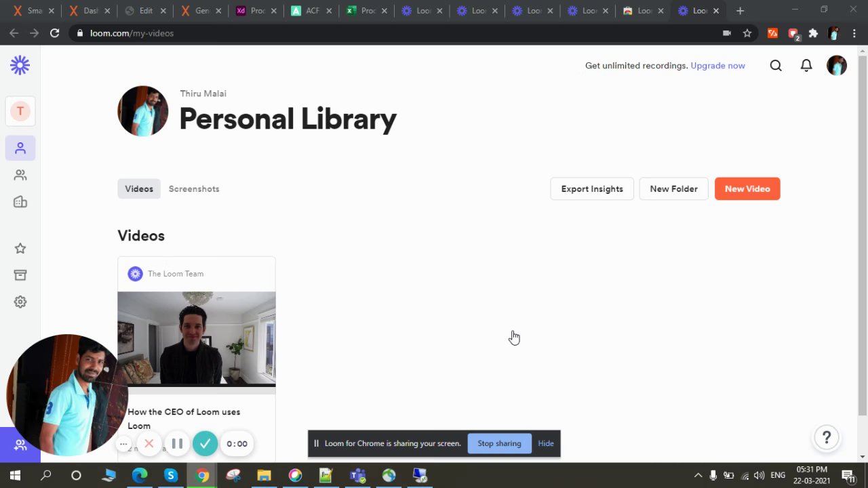Viewport: 868px width, 488px height.
Task: Show hidden system tray icons
Action: 697,475
